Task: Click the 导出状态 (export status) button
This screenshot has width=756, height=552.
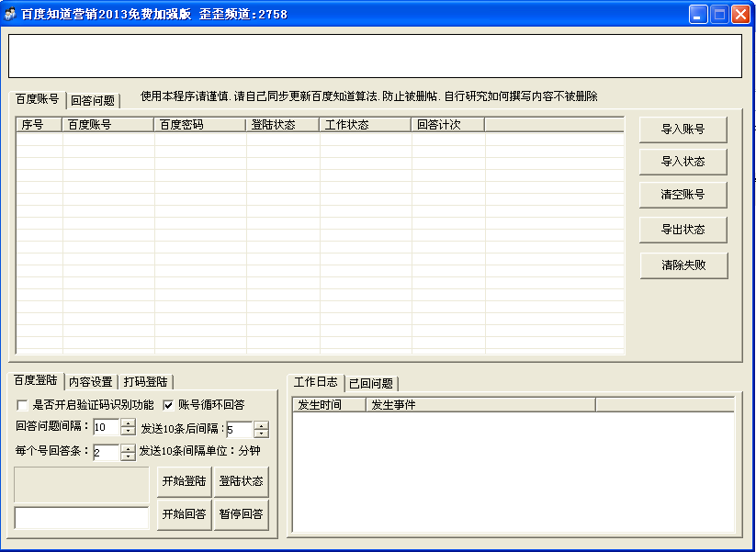Action: (683, 230)
